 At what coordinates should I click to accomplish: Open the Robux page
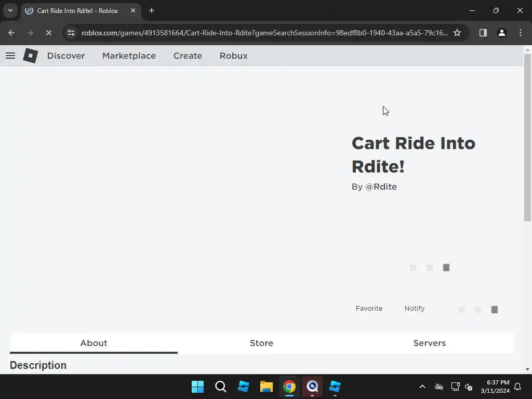coord(233,56)
